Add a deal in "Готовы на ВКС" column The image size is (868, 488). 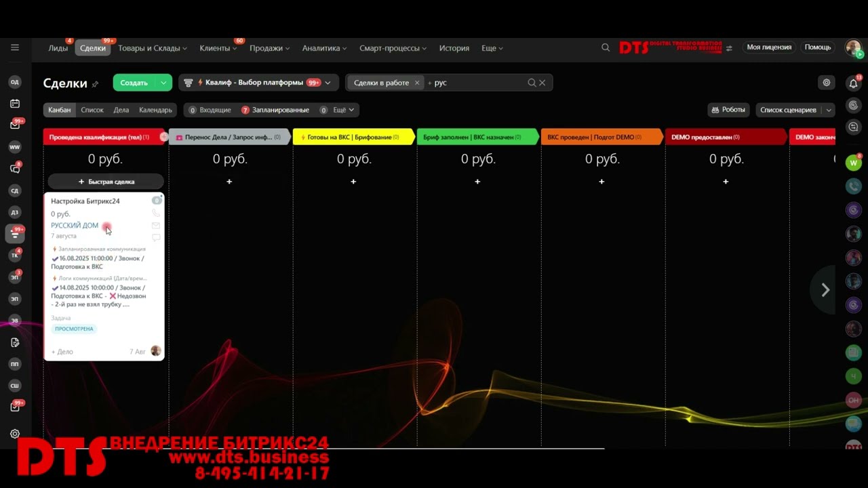pos(353,182)
